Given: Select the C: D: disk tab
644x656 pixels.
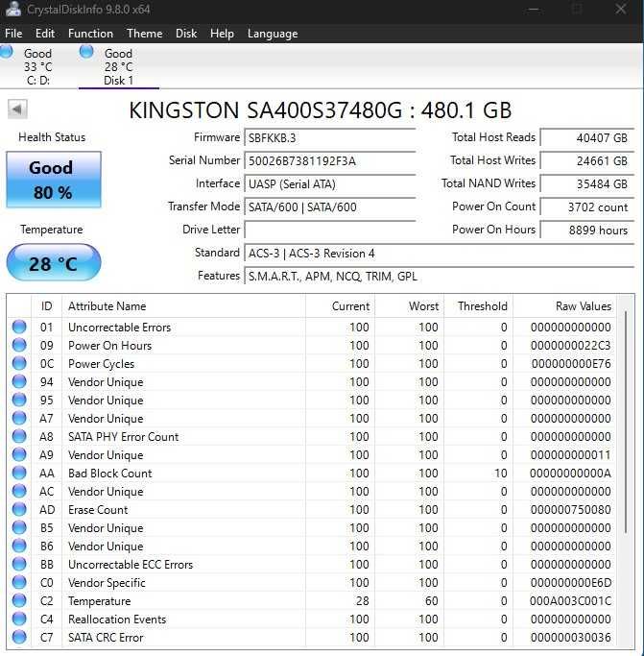Looking at the screenshot, I should point(37,66).
